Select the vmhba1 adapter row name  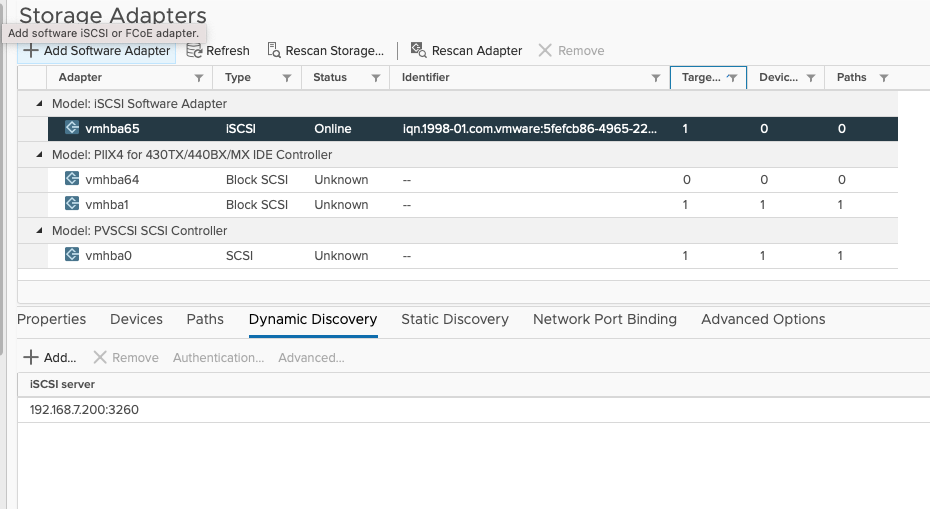coord(107,205)
